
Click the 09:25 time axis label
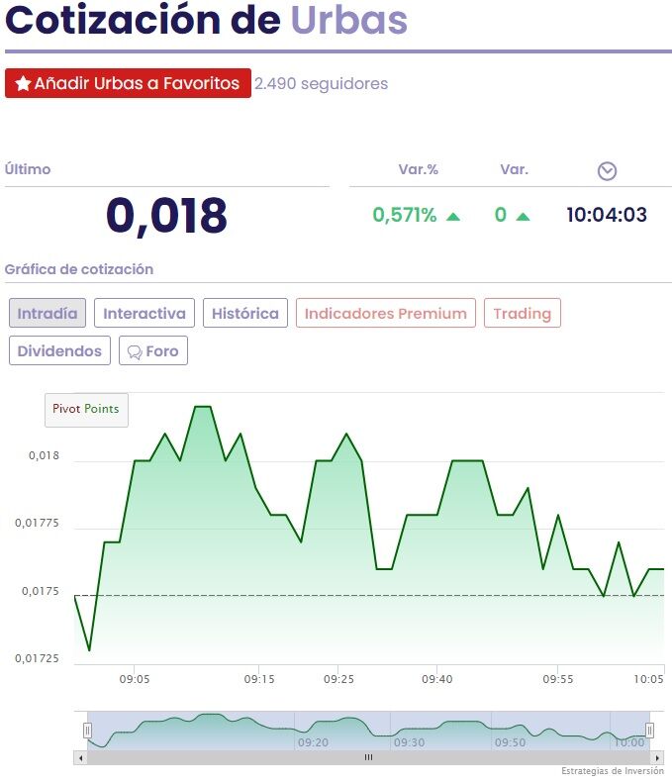338,679
